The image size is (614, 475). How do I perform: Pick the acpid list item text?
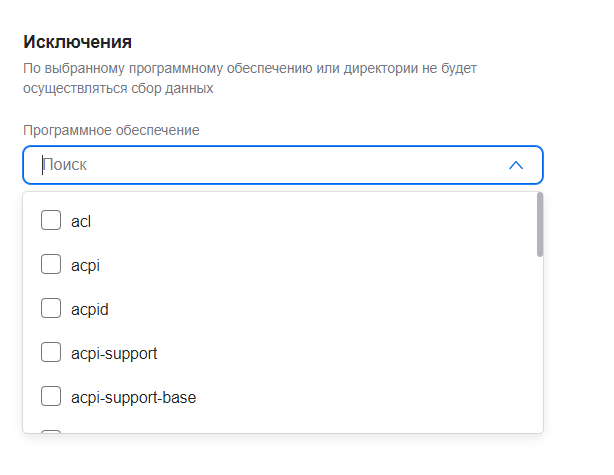click(x=90, y=309)
